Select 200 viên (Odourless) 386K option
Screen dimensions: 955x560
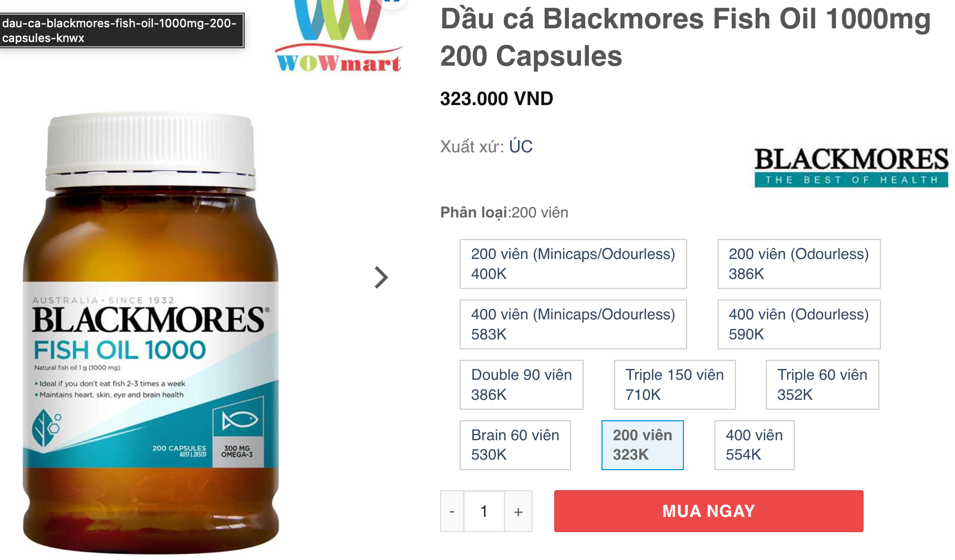tap(799, 264)
